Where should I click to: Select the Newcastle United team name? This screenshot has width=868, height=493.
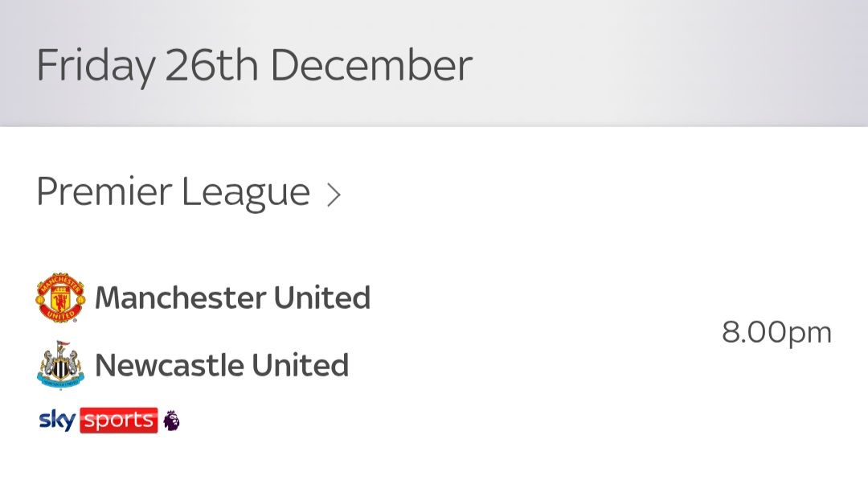(x=222, y=365)
